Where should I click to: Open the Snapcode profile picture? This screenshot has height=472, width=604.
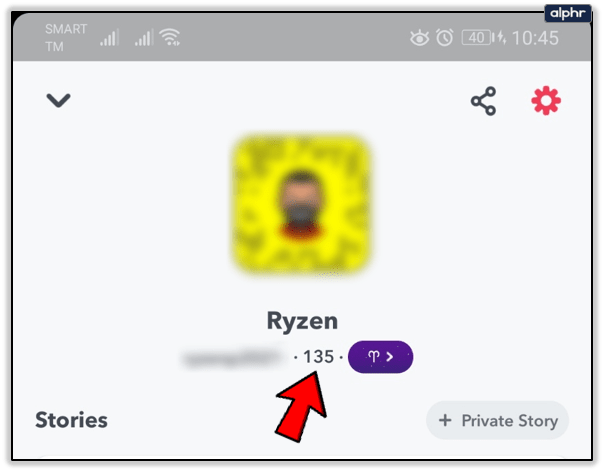[x=301, y=204]
